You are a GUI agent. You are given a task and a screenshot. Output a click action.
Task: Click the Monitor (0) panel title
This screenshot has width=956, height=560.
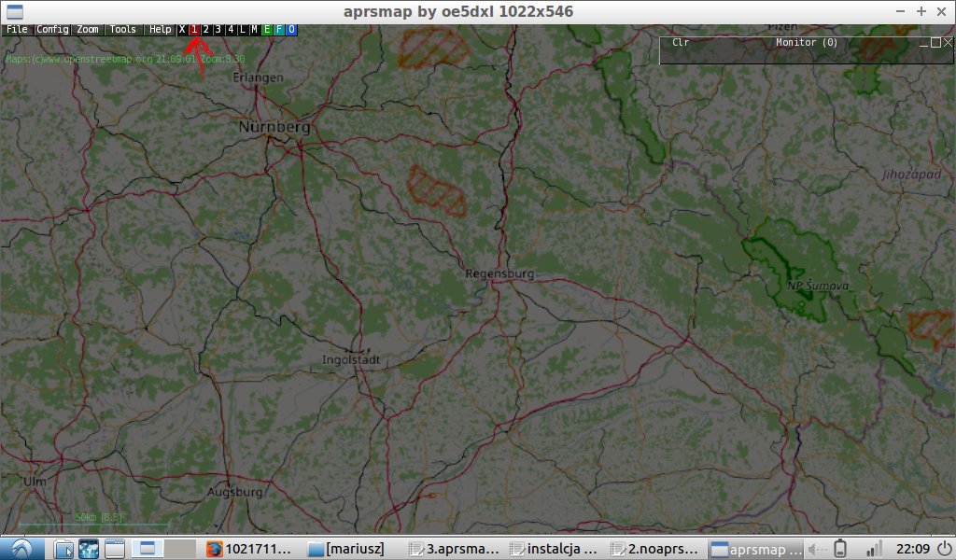click(x=807, y=42)
